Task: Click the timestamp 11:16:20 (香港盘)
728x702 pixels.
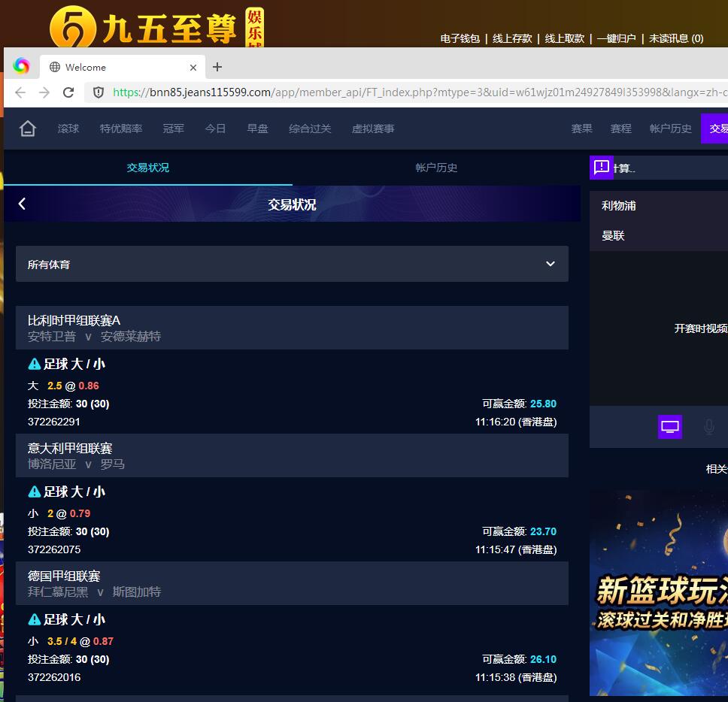Action: click(x=516, y=422)
